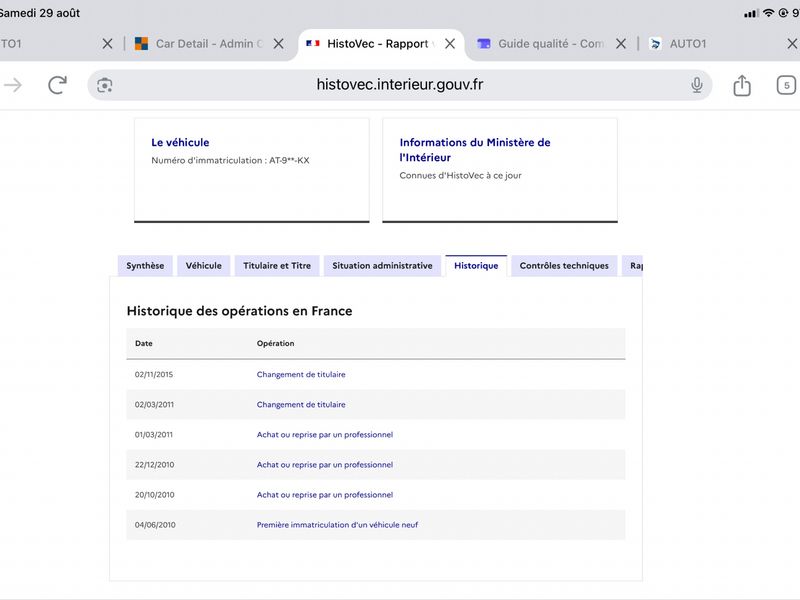800x600 pixels.
Task: Click the date 20/10/2010 cell
Action: pyautogui.click(x=155, y=495)
